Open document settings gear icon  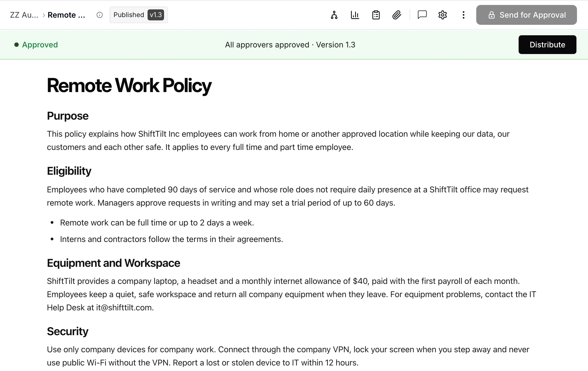click(443, 15)
